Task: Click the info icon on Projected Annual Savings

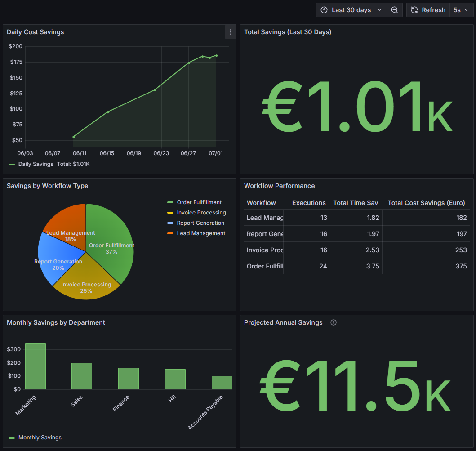Action: coord(333,322)
